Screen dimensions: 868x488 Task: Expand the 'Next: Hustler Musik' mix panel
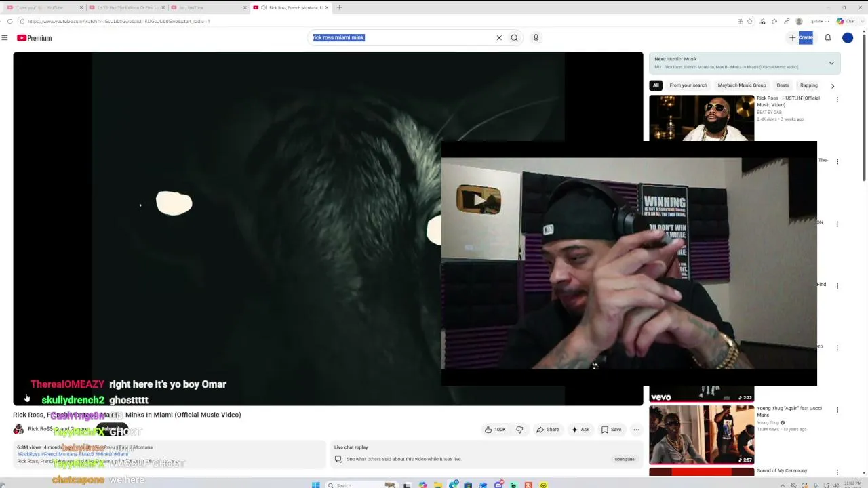pos(831,63)
